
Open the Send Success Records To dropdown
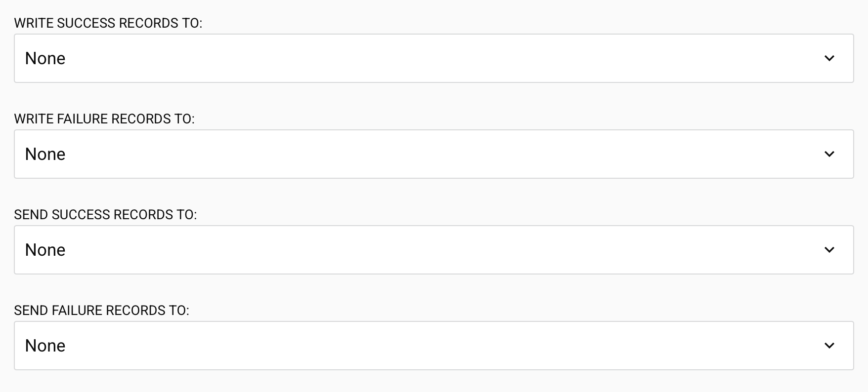pos(434,250)
